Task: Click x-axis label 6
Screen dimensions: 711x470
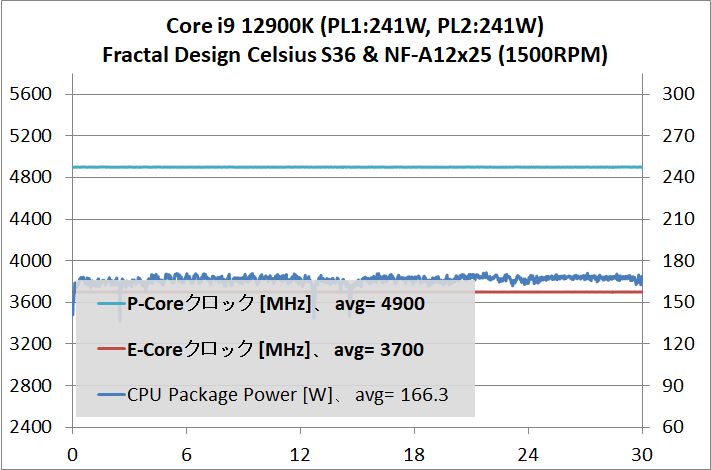Action: [186, 455]
